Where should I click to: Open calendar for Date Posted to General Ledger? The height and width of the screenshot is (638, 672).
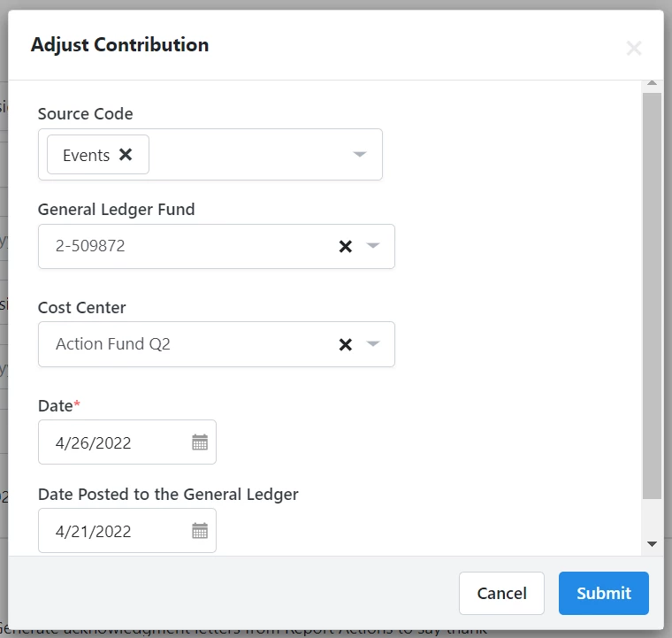click(200, 531)
